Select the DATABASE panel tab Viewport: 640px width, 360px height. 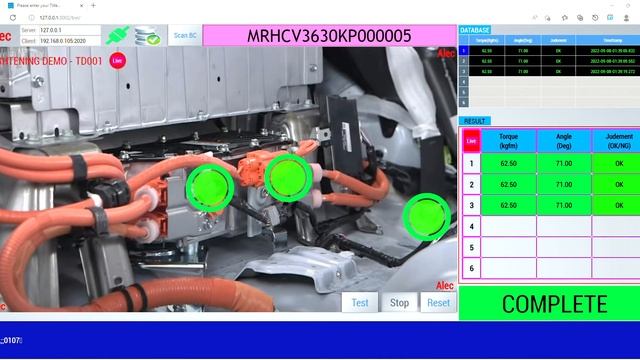click(475, 30)
